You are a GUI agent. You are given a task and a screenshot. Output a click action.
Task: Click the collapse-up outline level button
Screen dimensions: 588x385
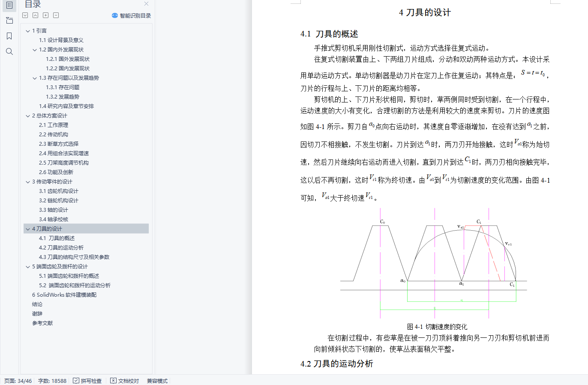(x=36, y=15)
